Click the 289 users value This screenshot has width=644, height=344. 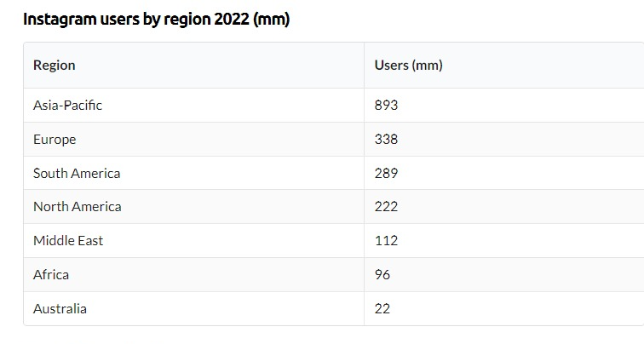[386, 173]
